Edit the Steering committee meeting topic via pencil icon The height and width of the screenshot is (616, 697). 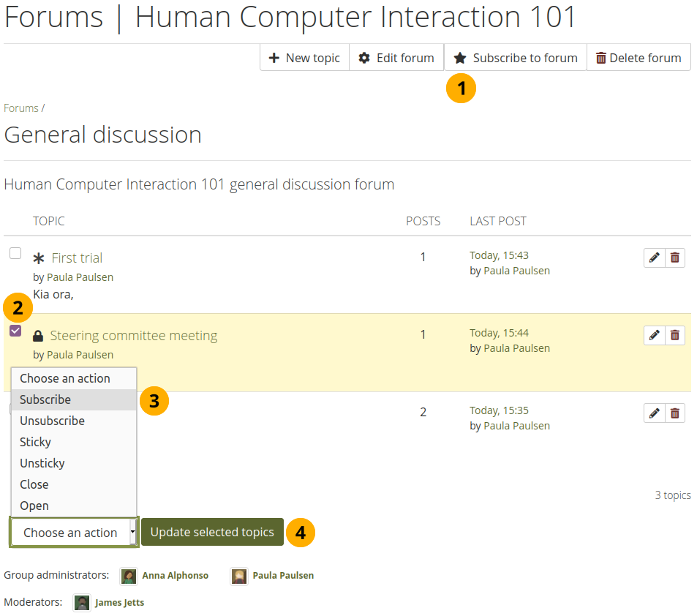655,335
